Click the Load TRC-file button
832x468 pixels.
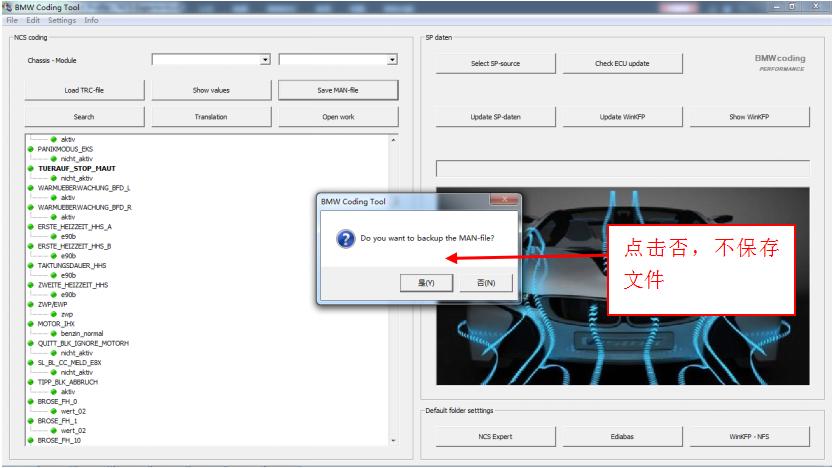coord(84,90)
